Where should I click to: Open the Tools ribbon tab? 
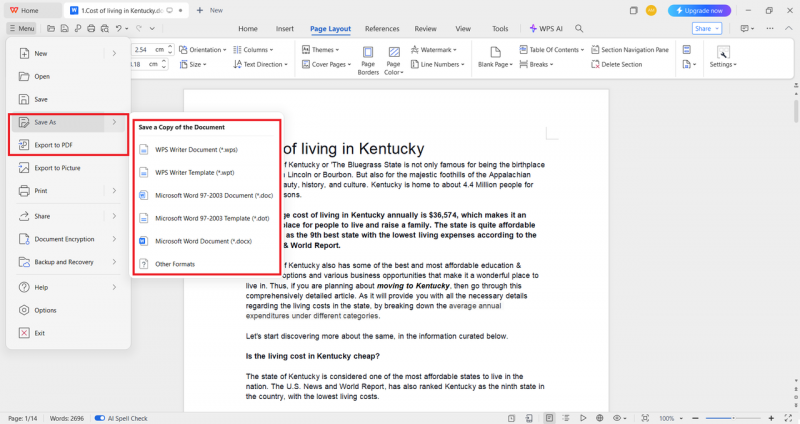pyautogui.click(x=500, y=29)
